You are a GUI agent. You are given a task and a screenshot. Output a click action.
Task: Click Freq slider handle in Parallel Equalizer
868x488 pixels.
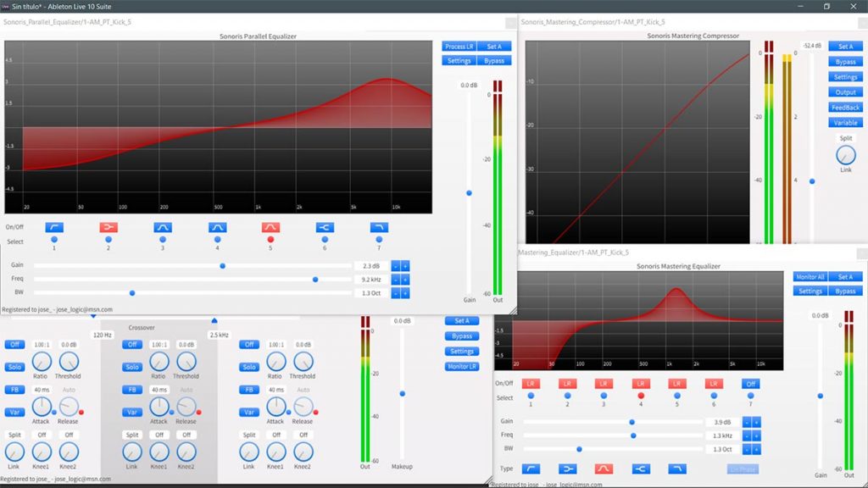click(x=315, y=280)
